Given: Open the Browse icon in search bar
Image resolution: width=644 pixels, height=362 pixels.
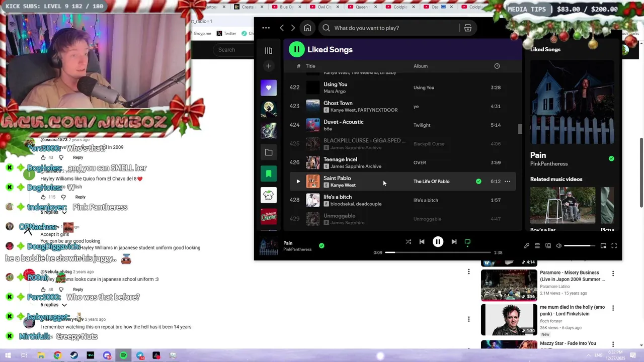Looking at the screenshot, I should point(468,28).
